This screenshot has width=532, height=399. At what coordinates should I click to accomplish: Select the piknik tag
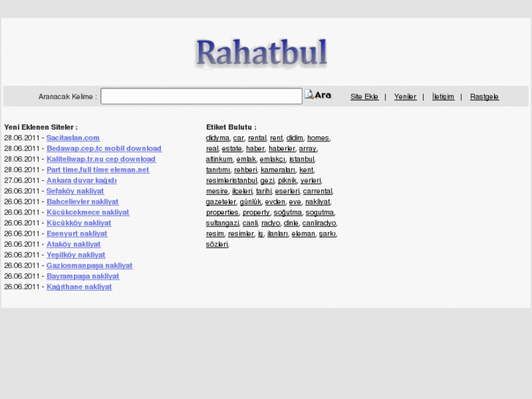[287, 180]
